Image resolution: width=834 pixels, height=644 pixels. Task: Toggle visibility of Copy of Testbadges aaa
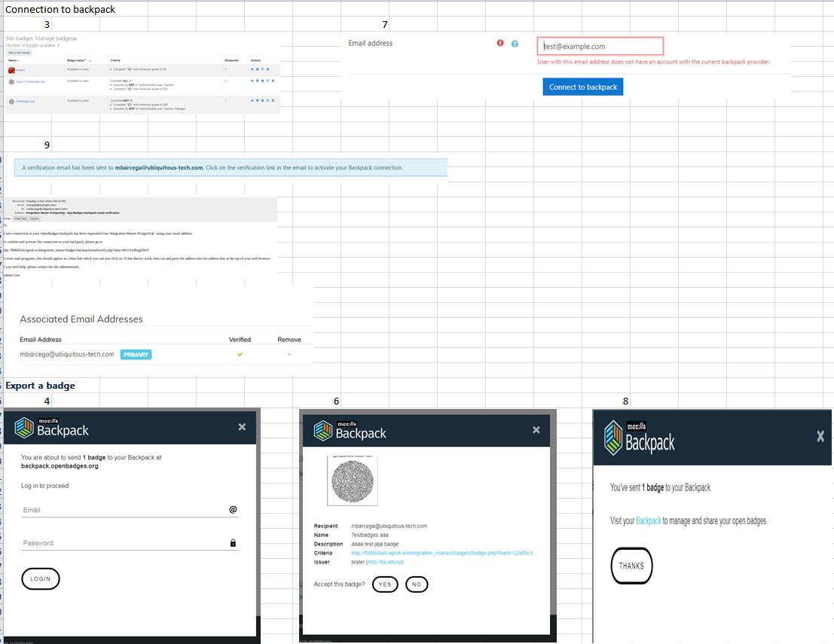click(x=252, y=81)
